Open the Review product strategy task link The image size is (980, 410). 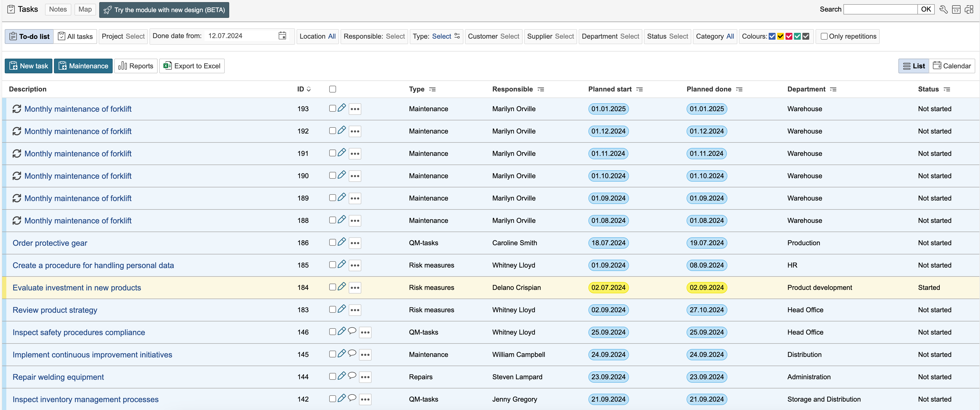coord(55,310)
